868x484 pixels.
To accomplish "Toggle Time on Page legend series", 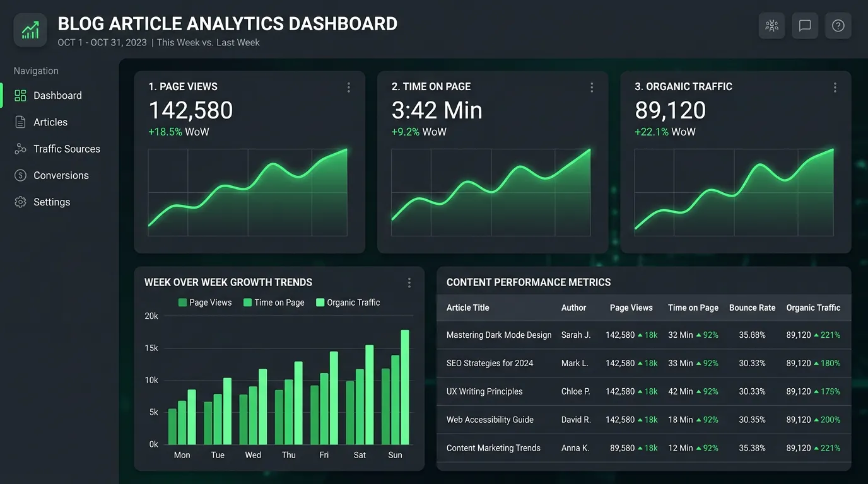I will [274, 302].
